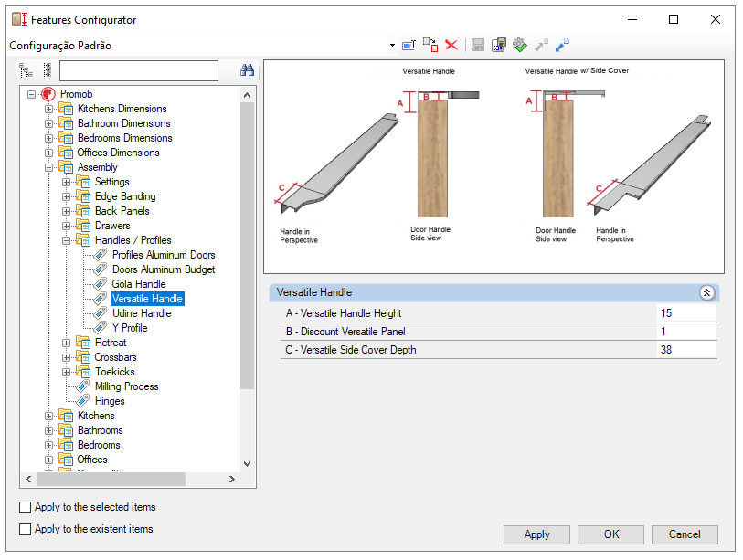Screen dimensions: 743x560
Task: Click tree vertical scrollbar down arrow
Action: tap(247, 464)
